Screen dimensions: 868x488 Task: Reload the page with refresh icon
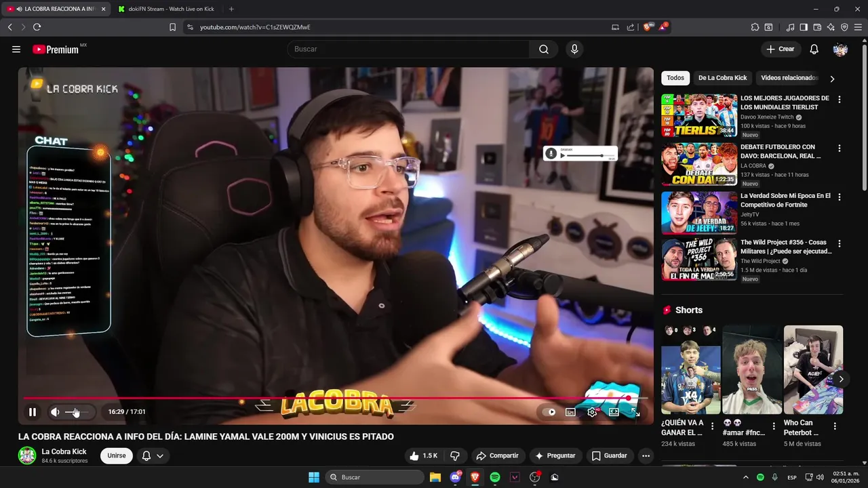[37, 27]
